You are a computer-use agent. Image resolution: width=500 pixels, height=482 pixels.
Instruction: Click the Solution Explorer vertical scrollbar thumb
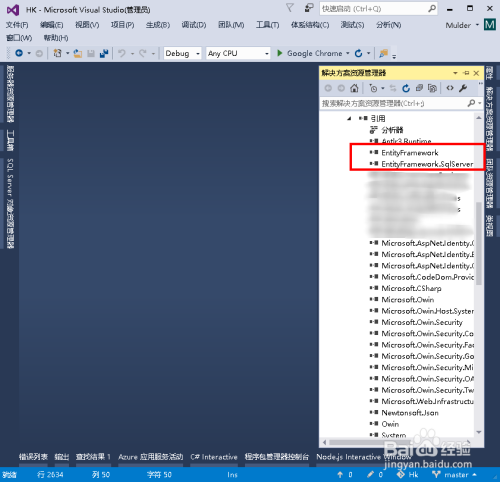(x=479, y=243)
